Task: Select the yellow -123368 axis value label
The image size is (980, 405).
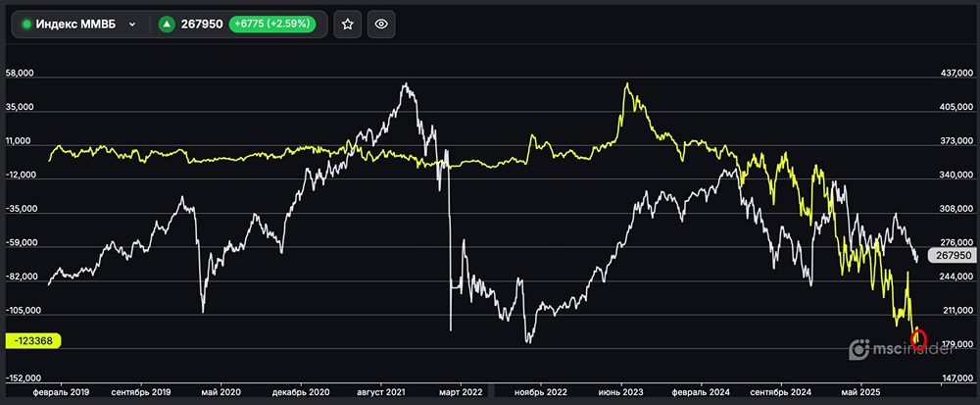Action: point(32,340)
